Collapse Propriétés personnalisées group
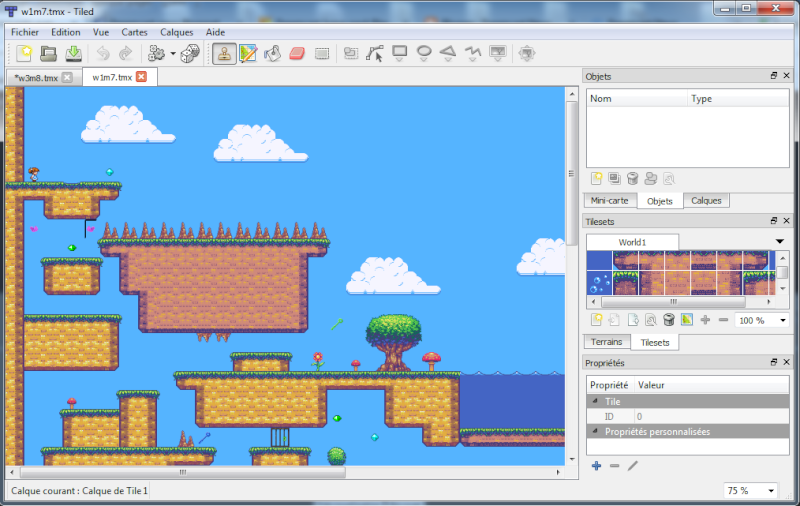This screenshot has height=506, width=800. point(595,432)
